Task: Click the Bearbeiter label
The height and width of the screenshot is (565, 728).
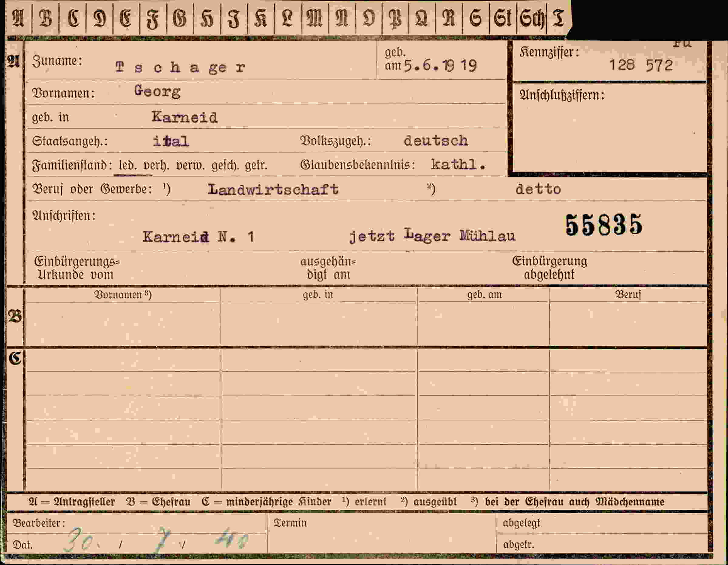Action: [39, 523]
